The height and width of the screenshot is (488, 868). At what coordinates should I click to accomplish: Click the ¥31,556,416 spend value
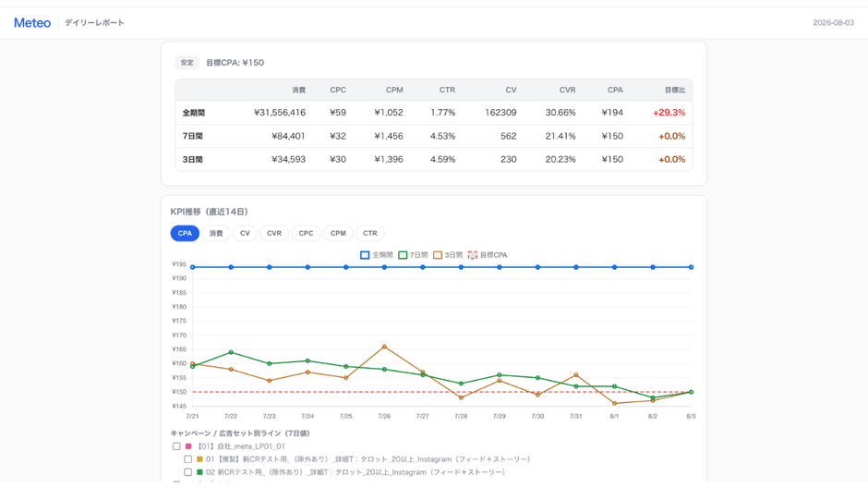pos(280,113)
